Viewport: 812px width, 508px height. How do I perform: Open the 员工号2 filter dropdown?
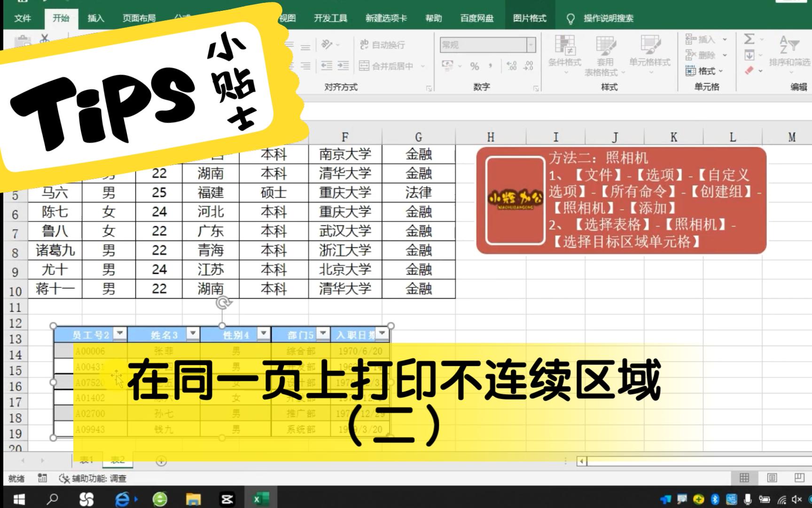tap(120, 333)
